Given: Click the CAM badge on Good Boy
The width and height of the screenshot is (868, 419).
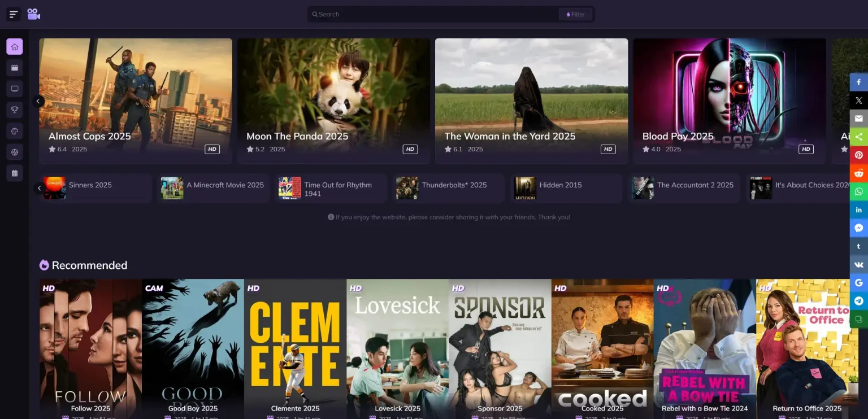Looking at the screenshot, I should point(154,288).
